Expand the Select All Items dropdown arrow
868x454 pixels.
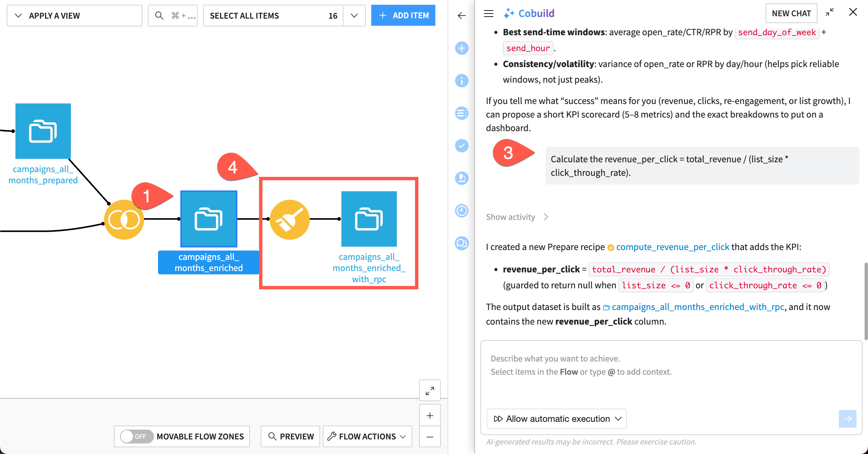354,16
